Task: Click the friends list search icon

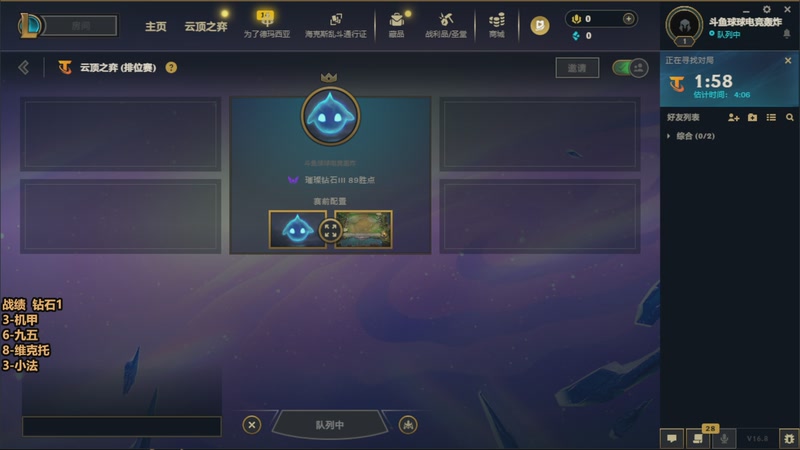Action: [790, 117]
